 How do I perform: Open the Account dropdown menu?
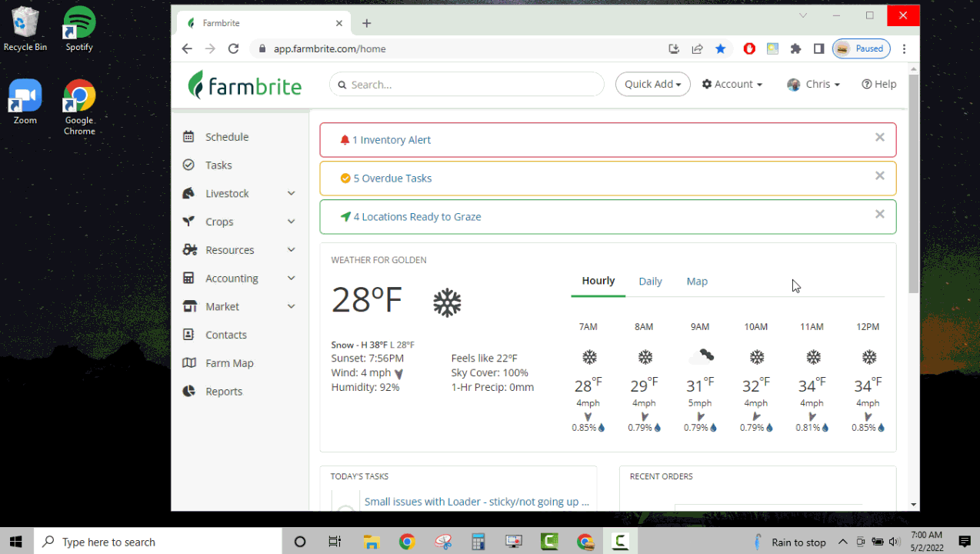[732, 85]
